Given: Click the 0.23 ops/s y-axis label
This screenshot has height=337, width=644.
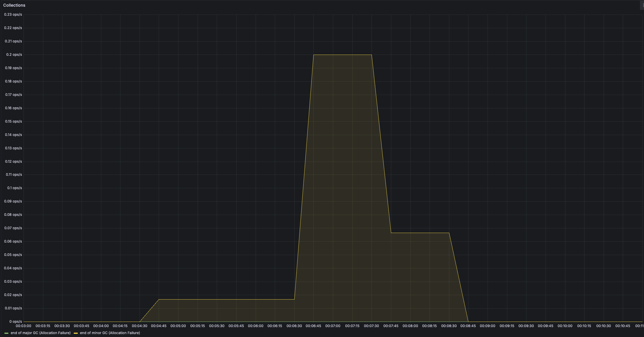Looking at the screenshot, I should (13, 15).
